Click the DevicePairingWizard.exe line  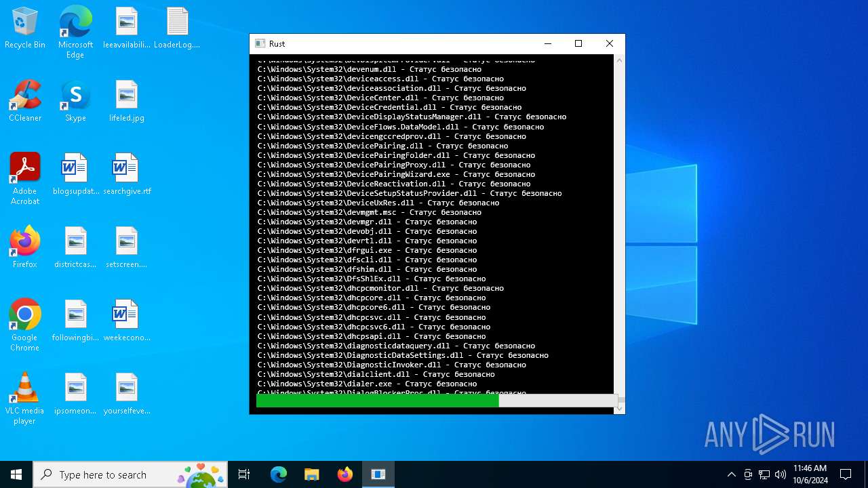396,174
